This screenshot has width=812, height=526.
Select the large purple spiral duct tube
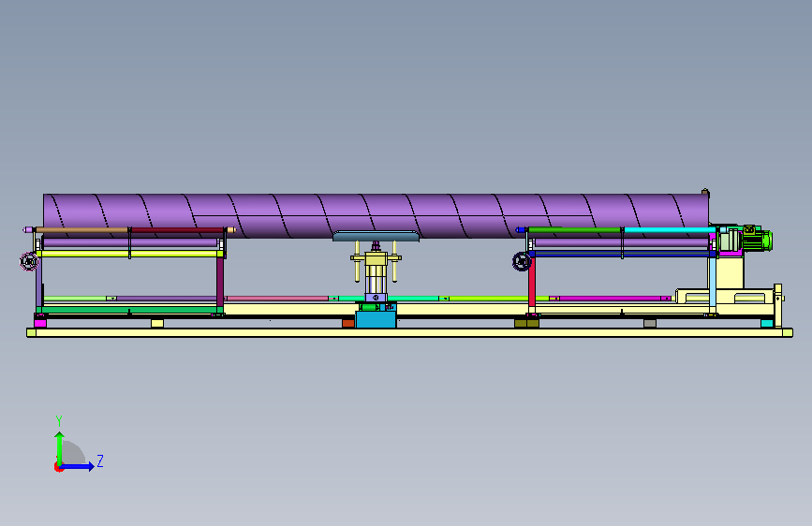[x=376, y=216]
